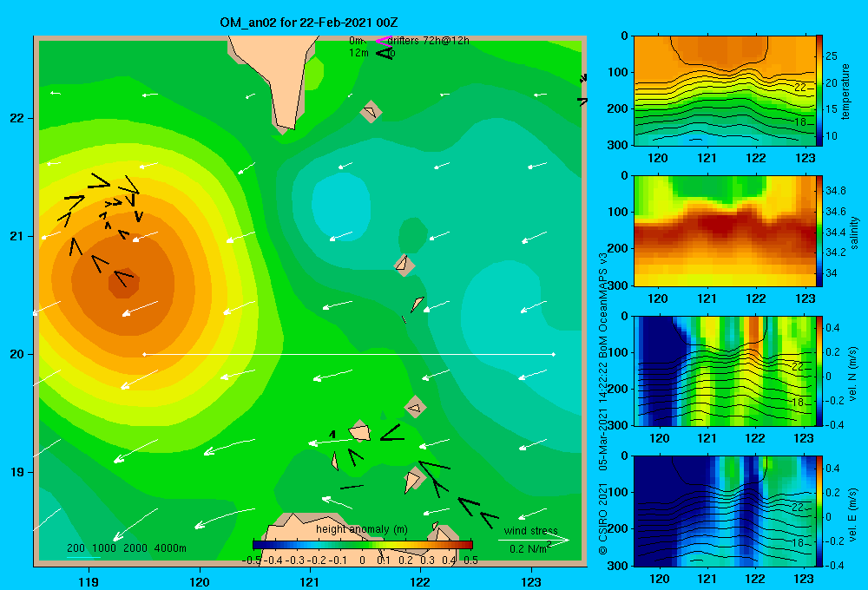Screen dimensions: 868x590
Task: Click the '© CSIRO 2021' copyright text
Action: [603, 519]
